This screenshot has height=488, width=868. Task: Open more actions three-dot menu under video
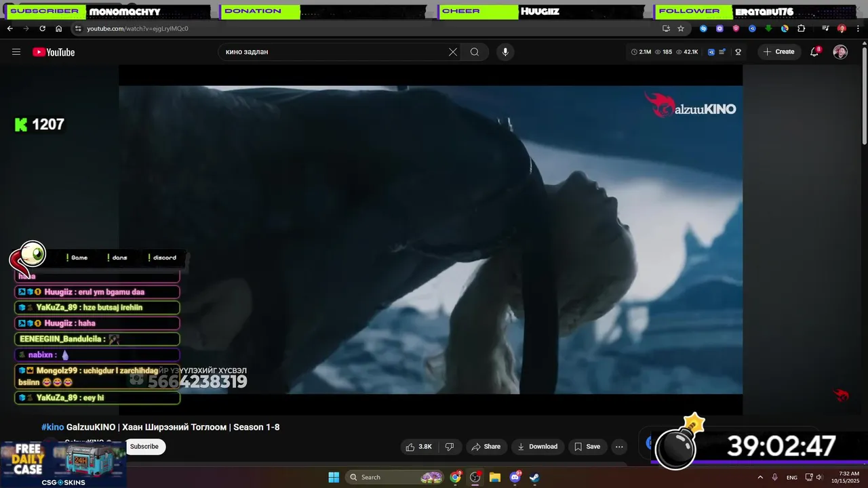619,447
